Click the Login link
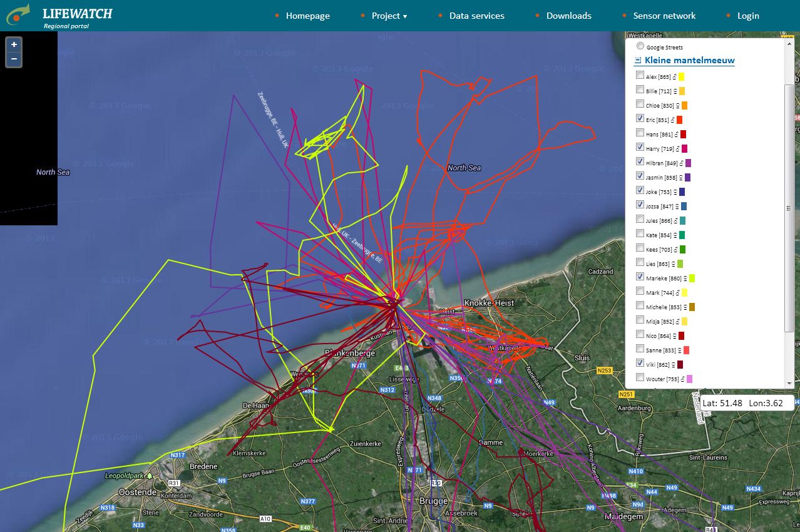 [x=747, y=16]
